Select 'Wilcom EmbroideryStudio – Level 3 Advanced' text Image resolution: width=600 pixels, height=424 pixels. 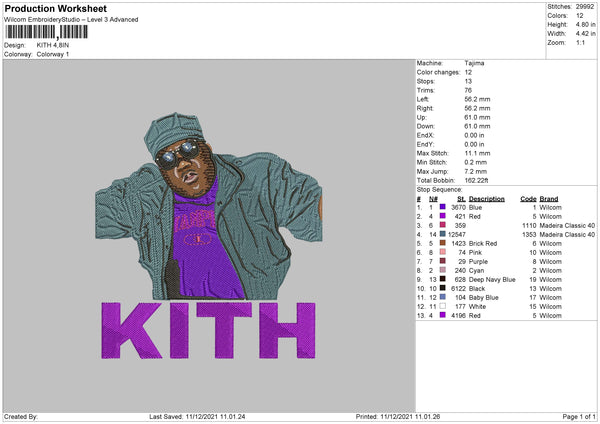tap(71, 20)
